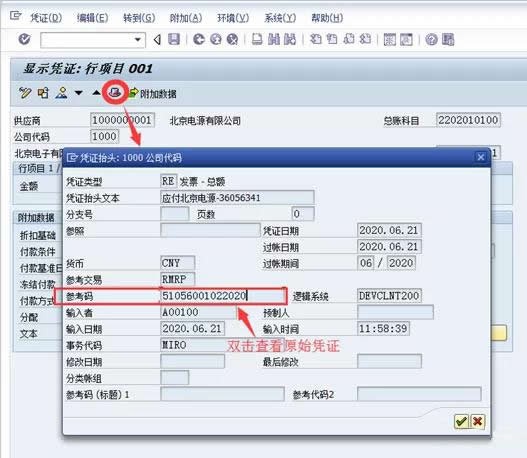Click the Help question mark icon

tap(432, 39)
